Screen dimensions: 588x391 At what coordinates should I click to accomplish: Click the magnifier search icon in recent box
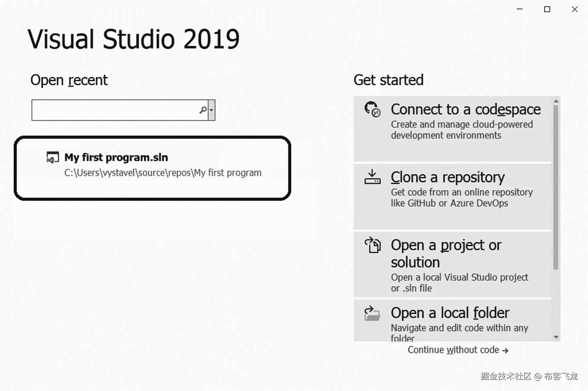coord(203,110)
